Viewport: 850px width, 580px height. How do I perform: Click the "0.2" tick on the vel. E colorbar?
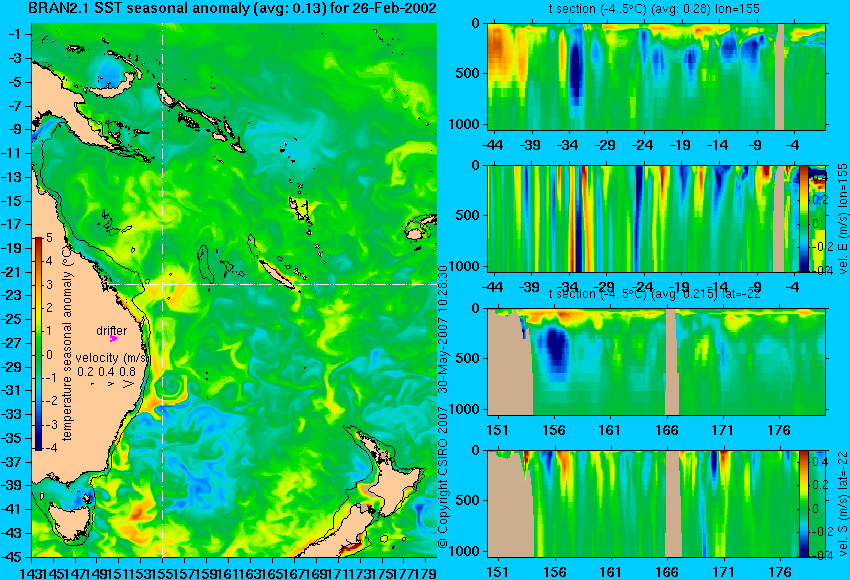pos(820,200)
